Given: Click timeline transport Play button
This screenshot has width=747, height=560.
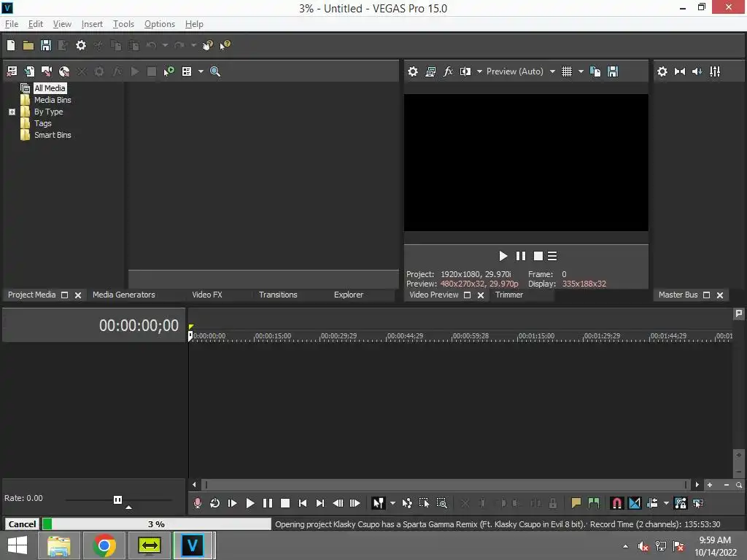Looking at the screenshot, I should click(x=250, y=503).
